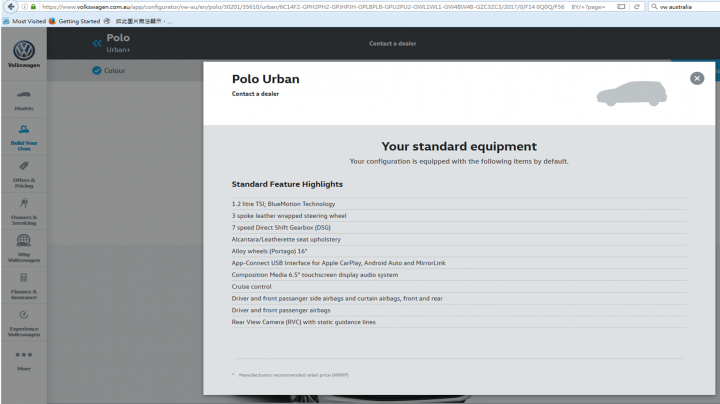Open Owners & Servicing in the sidebar
The width and height of the screenshot is (720, 404).
24,212
